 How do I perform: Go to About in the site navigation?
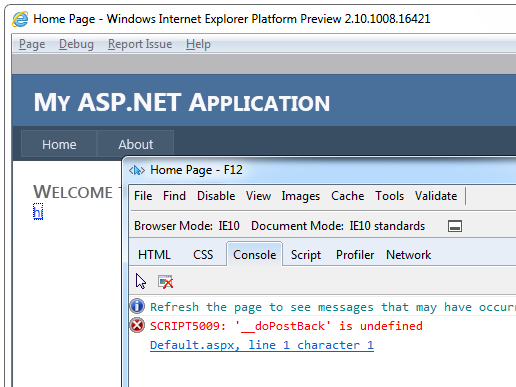tap(135, 144)
